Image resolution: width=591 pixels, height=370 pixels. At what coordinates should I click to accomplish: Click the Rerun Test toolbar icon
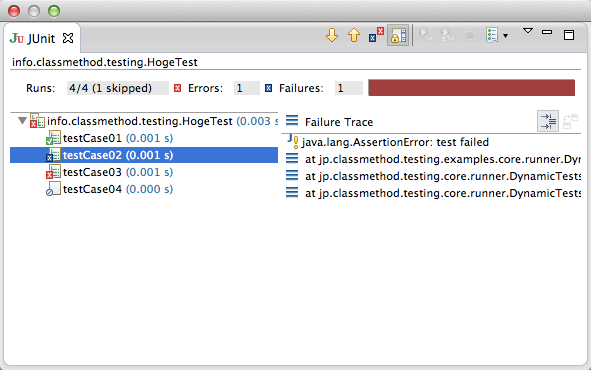click(x=426, y=35)
